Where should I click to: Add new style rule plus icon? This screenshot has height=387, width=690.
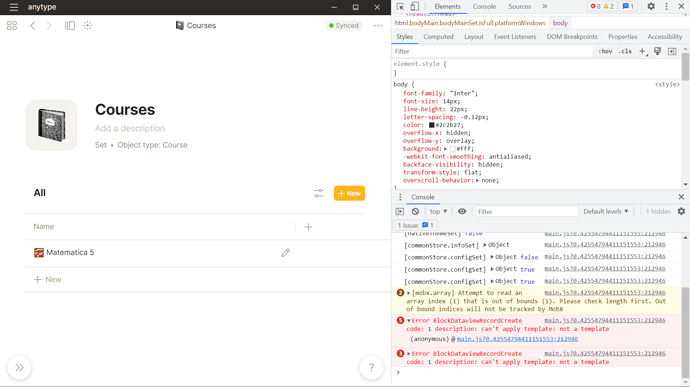click(643, 52)
